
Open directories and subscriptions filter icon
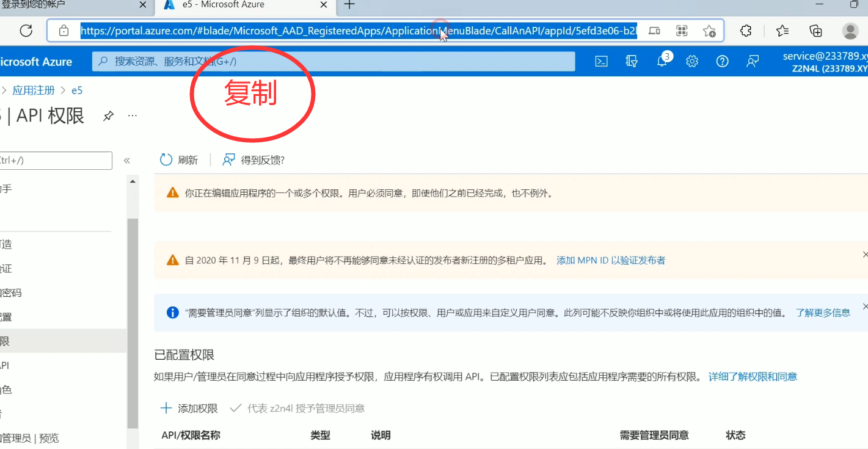[x=632, y=61]
